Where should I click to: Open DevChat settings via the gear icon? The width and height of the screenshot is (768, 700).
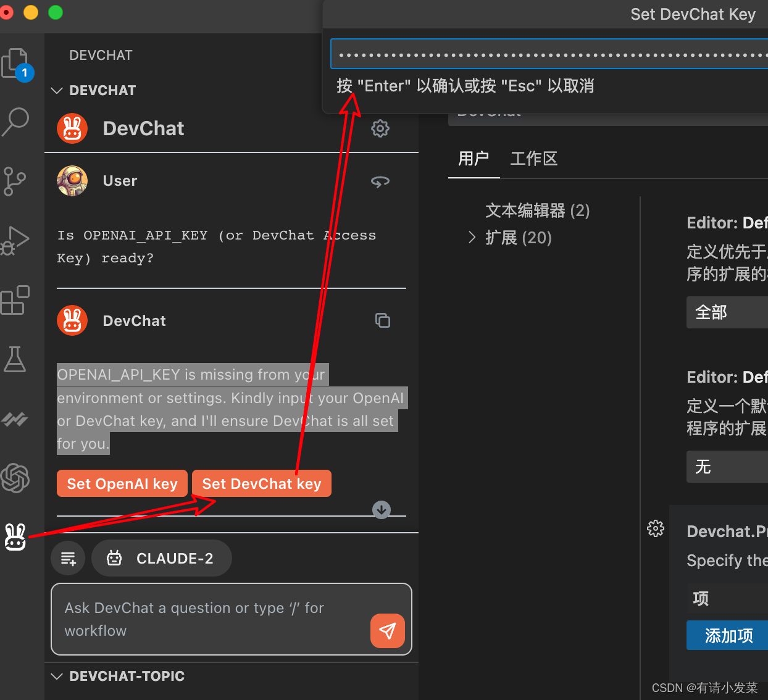(380, 128)
